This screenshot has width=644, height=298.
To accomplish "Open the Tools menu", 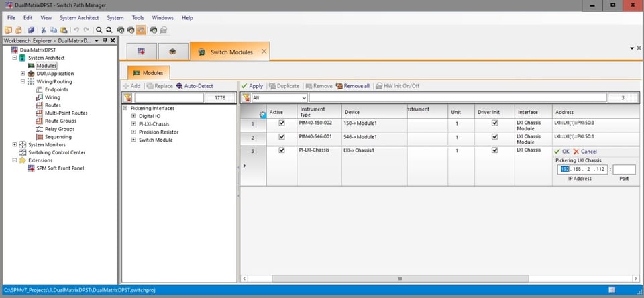I will click(x=138, y=18).
